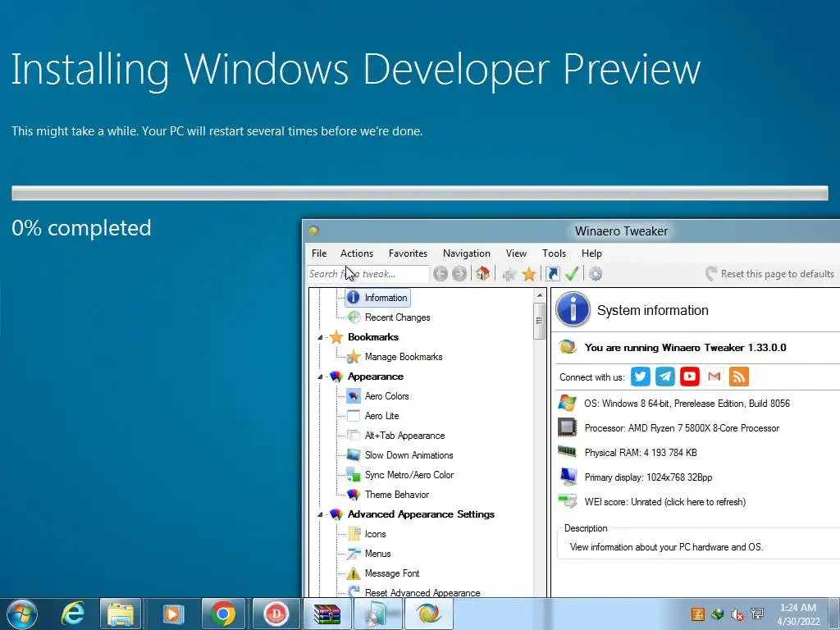Open the Gmail contact icon
The height and width of the screenshot is (630, 840).
714,377
